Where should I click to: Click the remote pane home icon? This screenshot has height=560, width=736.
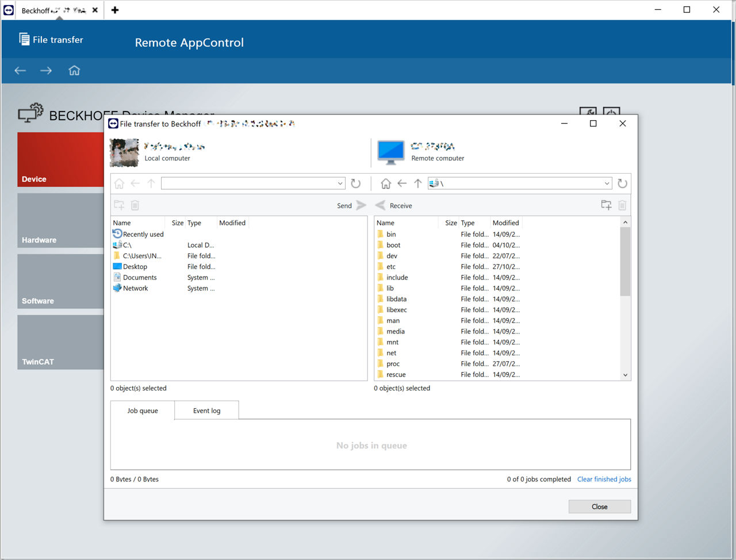pos(386,183)
